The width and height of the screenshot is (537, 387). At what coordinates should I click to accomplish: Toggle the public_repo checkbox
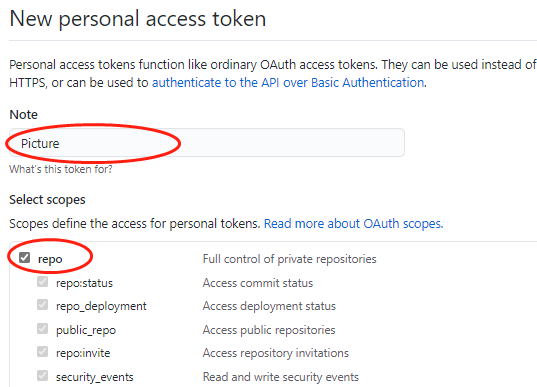coord(42,328)
